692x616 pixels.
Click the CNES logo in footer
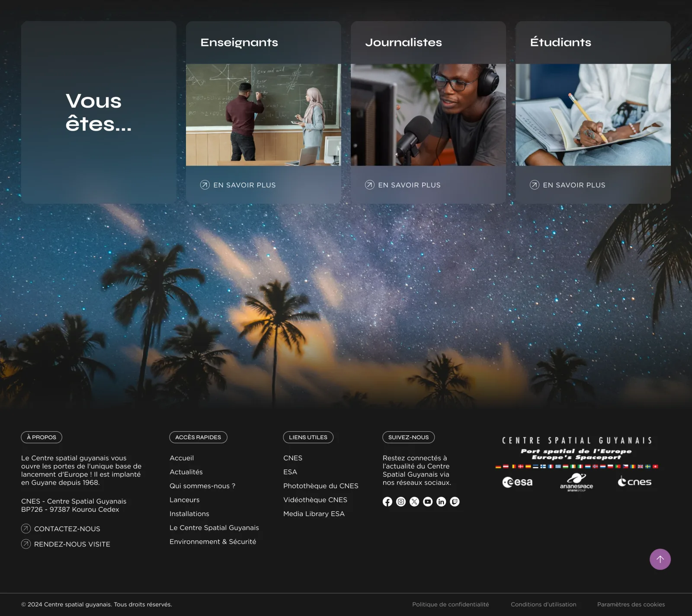pyautogui.click(x=634, y=481)
